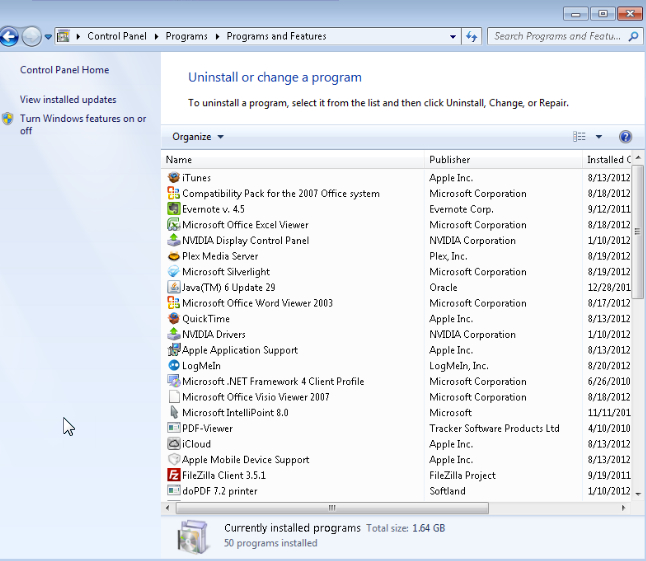This screenshot has width=646, height=561.
Task: Click the Java(TM) 6 Update 29 icon
Action: coord(174,287)
